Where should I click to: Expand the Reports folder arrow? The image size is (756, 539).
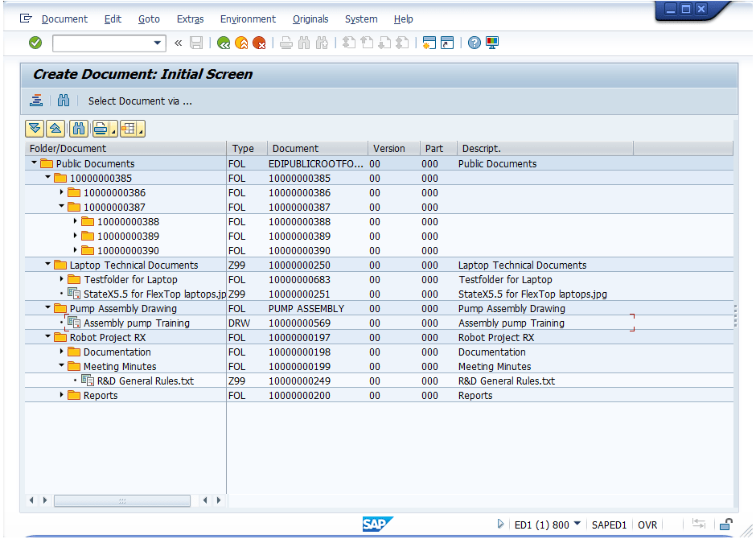point(61,394)
